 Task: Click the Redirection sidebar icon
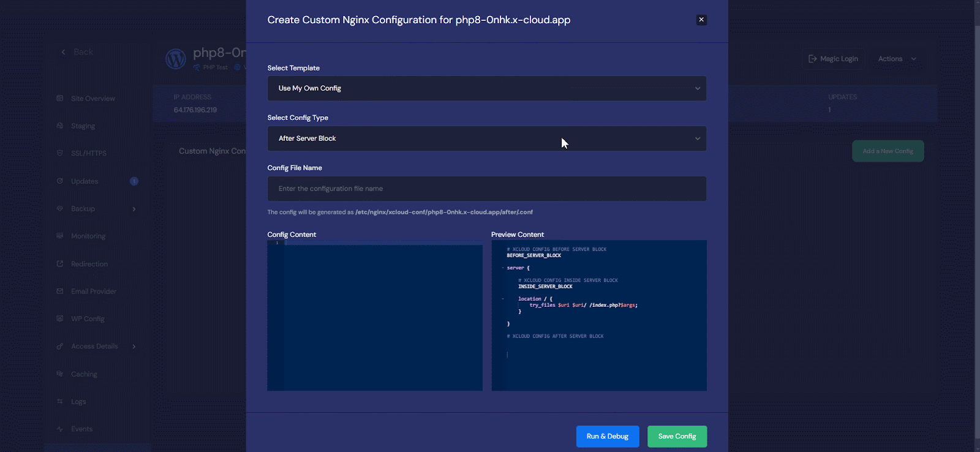tap(60, 263)
